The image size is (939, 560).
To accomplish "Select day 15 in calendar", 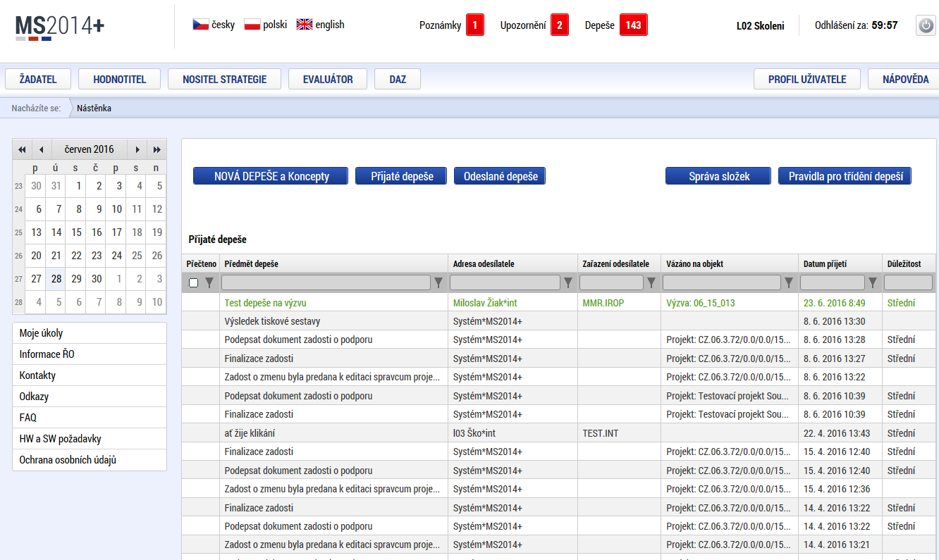I will tap(77, 232).
